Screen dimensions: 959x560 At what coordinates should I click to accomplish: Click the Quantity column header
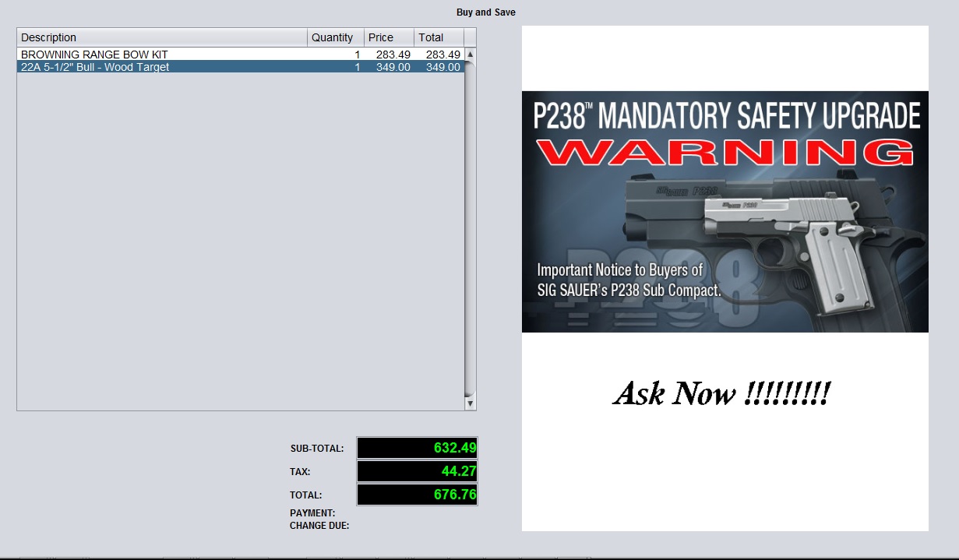click(x=336, y=37)
